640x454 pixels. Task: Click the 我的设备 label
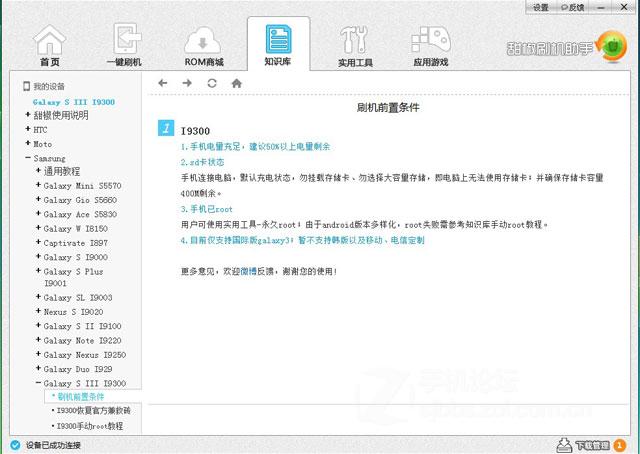[49, 86]
